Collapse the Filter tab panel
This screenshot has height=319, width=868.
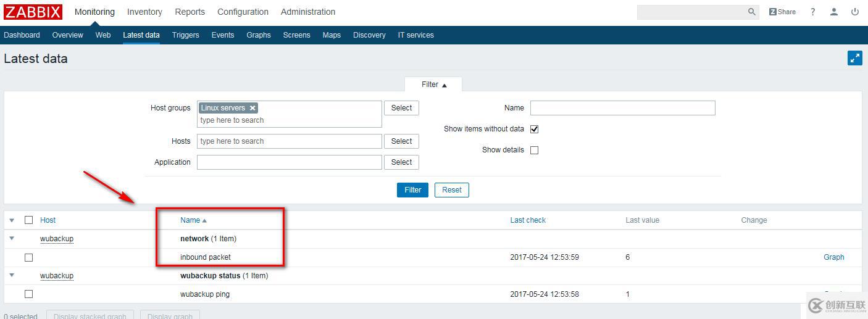[433, 85]
